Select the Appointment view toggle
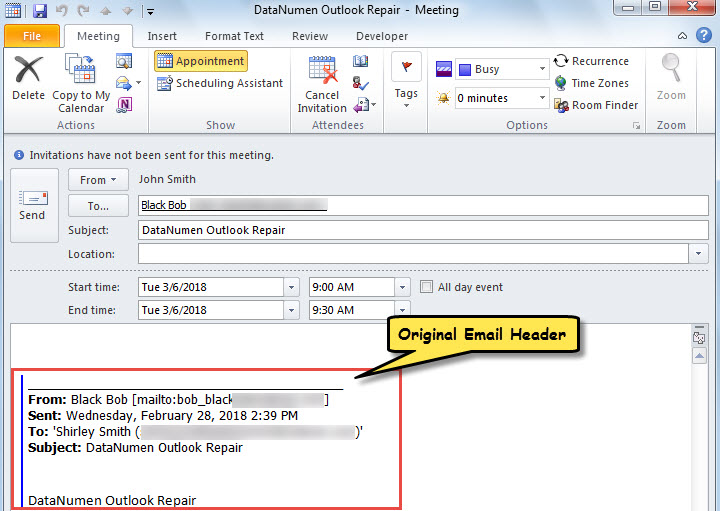The height and width of the screenshot is (511, 720). click(201, 61)
